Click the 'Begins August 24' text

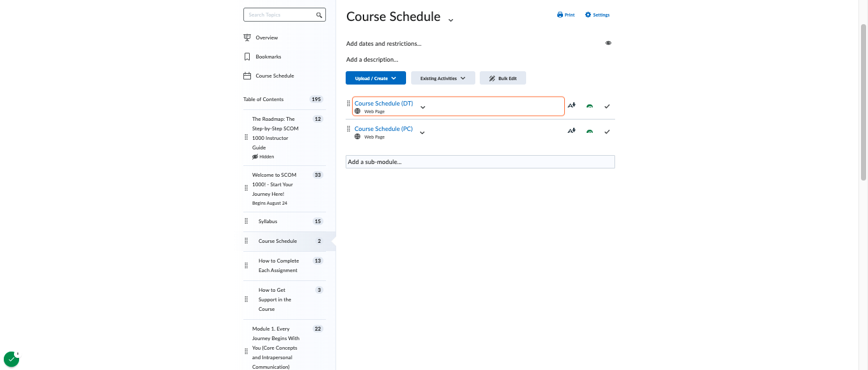pyautogui.click(x=269, y=203)
